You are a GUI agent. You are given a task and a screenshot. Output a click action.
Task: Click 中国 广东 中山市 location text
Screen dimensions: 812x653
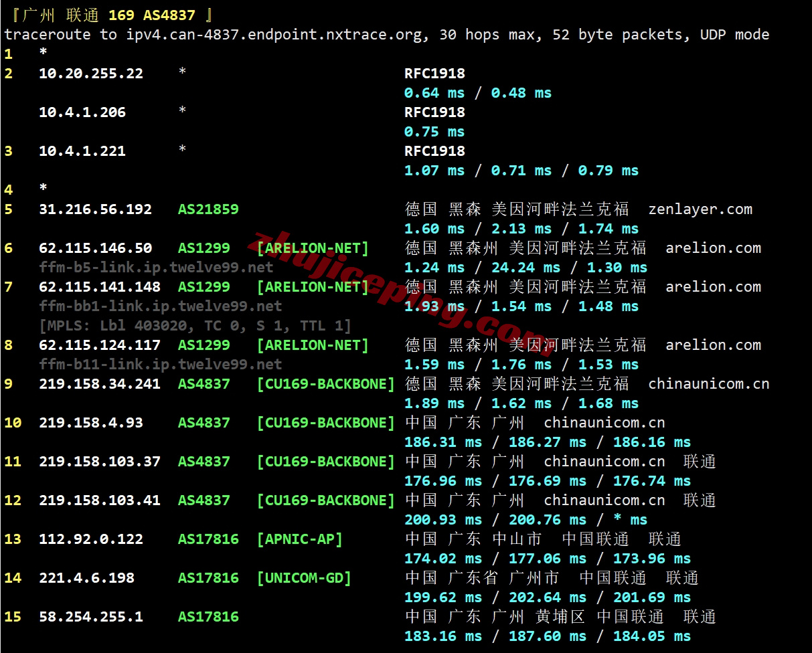tap(473, 539)
